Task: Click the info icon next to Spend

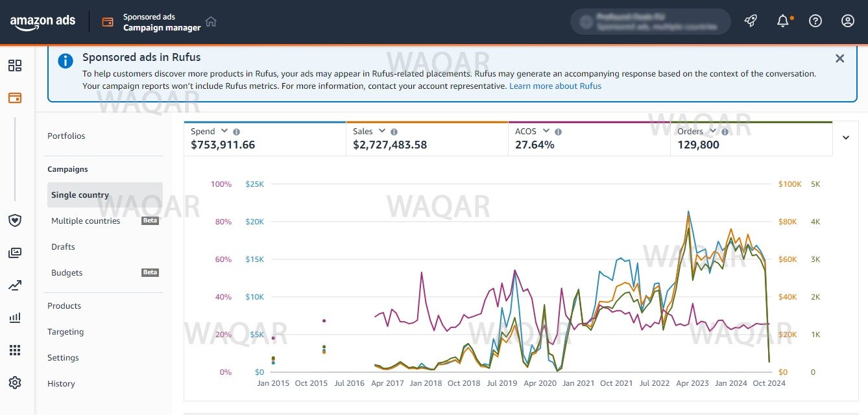Action: (x=237, y=132)
